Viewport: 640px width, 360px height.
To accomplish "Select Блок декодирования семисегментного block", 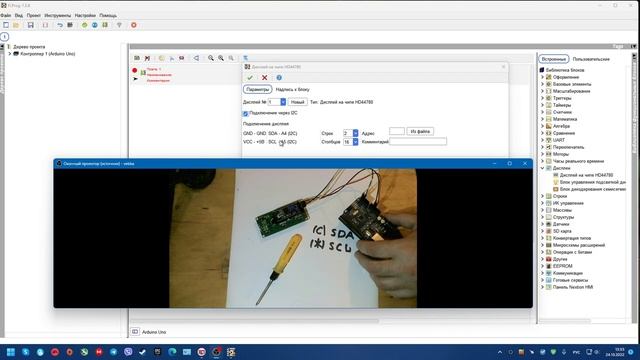I will (x=589, y=189).
